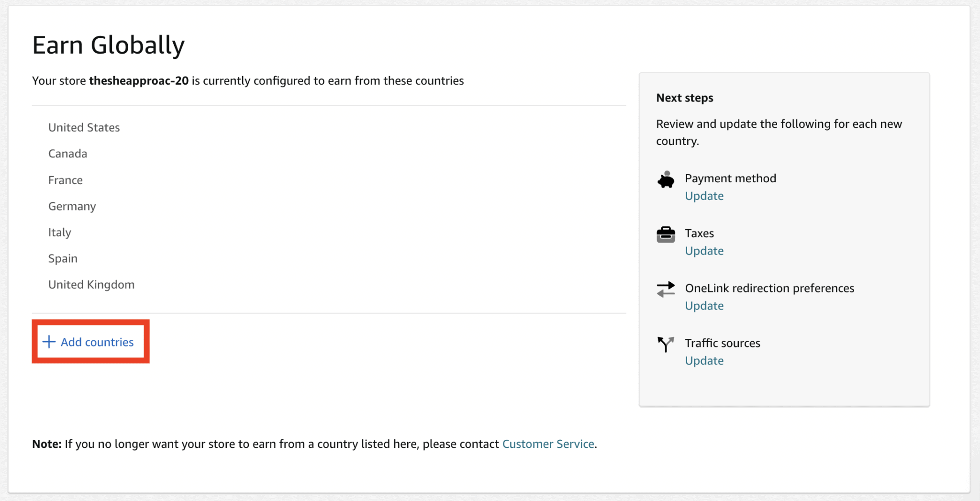This screenshot has width=980, height=501.
Task: Open Update under Taxes
Action: tap(704, 250)
